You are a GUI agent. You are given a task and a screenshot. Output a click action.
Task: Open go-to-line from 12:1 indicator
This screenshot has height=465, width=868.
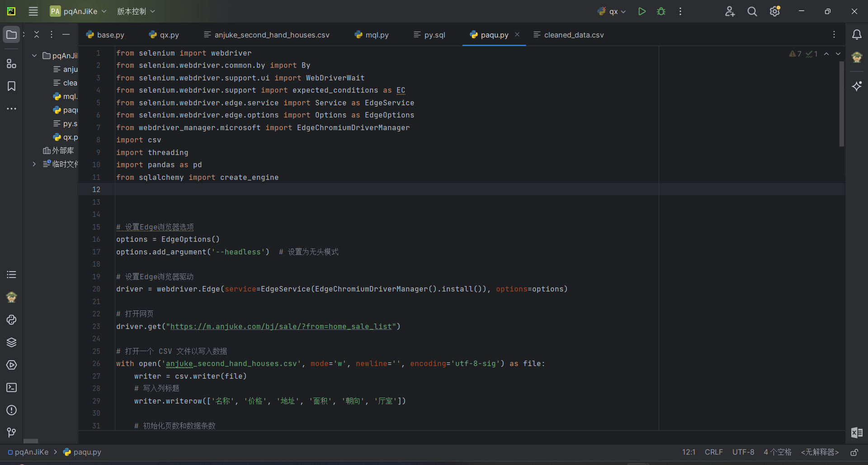click(689, 452)
